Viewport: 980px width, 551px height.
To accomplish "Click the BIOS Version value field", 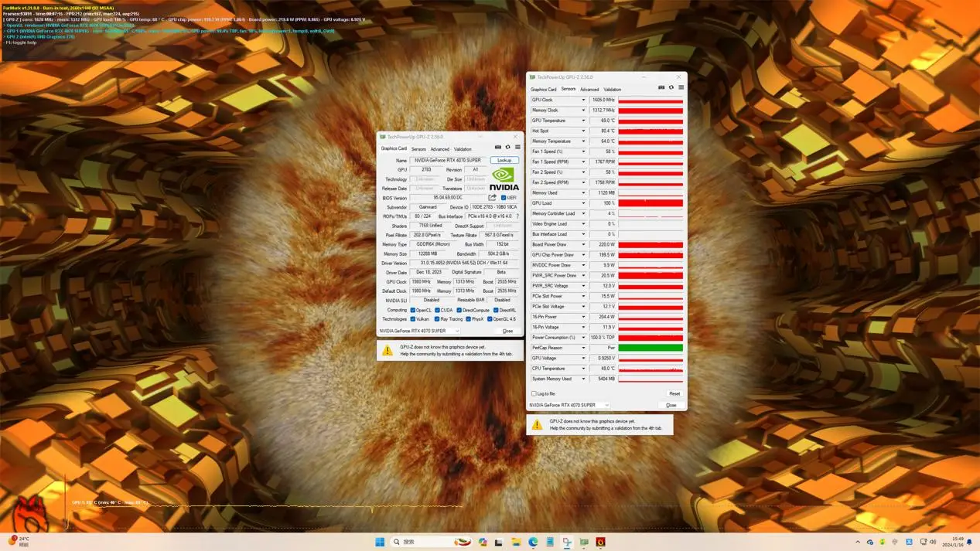I will pyautogui.click(x=449, y=197).
